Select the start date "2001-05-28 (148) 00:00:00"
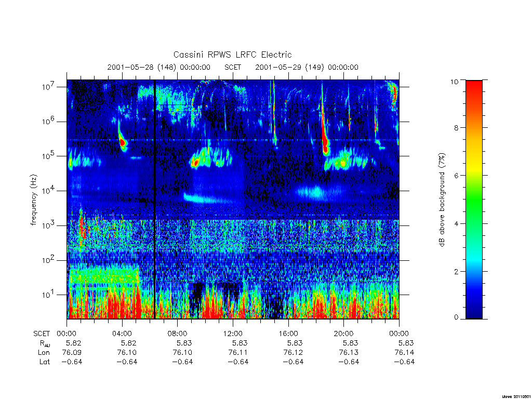This screenshot has width=532, height=399. pyautogui.click(x=159, y=67)
